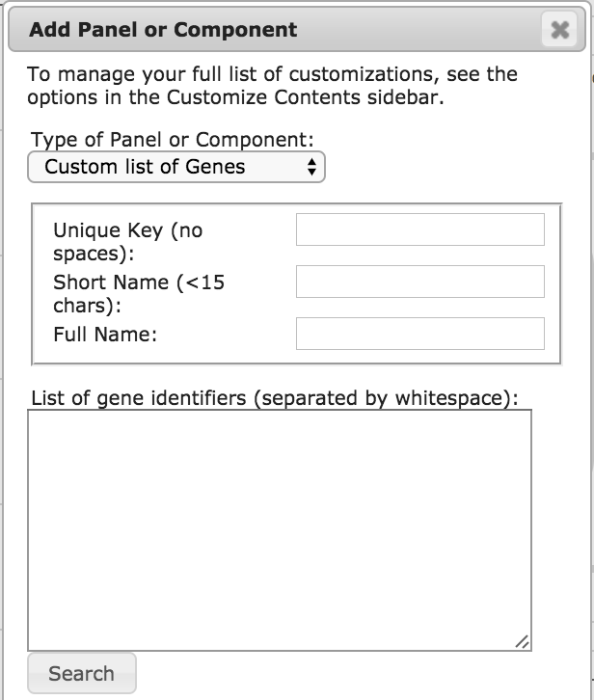Click the Full Name label
The image size is (594, 700).
tap(105, 335)
